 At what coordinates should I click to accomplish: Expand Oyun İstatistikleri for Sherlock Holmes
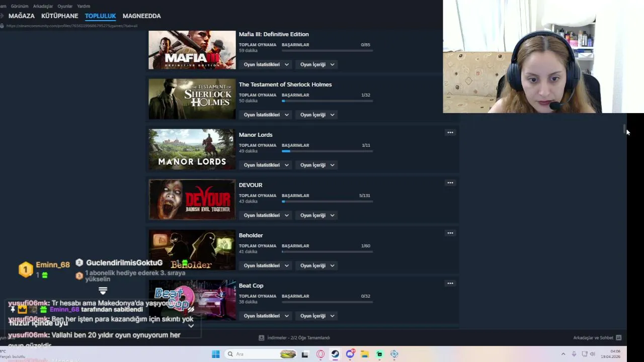coord(266,115)
